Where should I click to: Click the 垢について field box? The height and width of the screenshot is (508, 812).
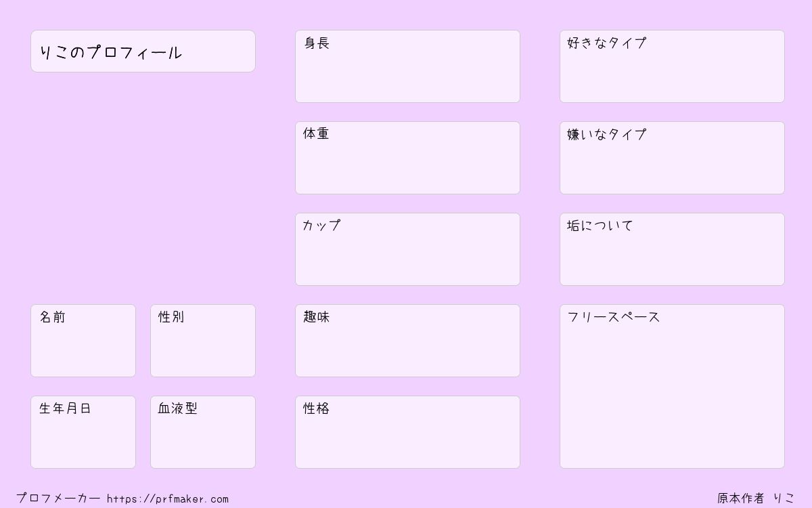coord(672,249)
